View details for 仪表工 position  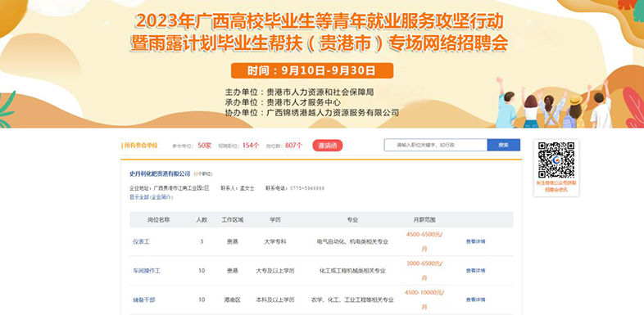pyautogui.click(x=475, y=241)
